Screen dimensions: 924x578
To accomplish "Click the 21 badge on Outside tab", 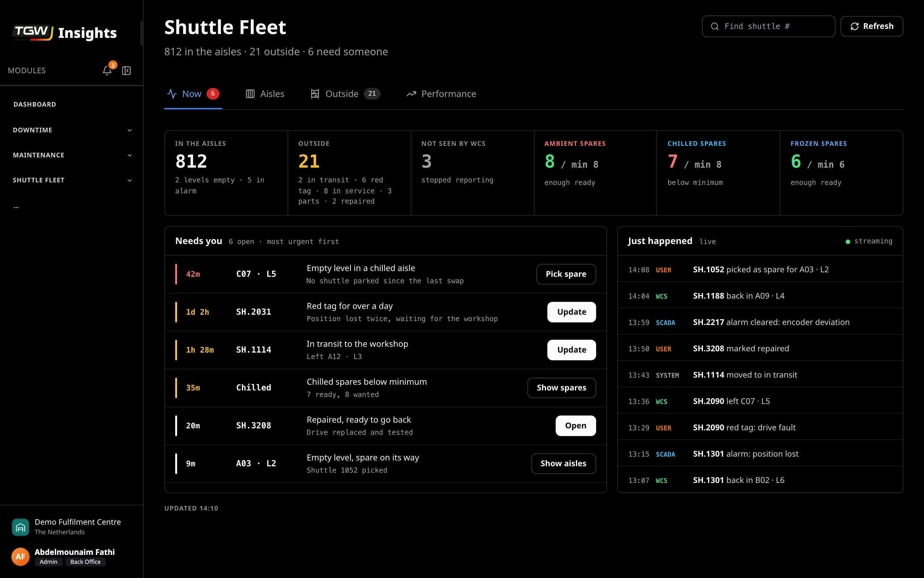I will click(x=372, y=94).
